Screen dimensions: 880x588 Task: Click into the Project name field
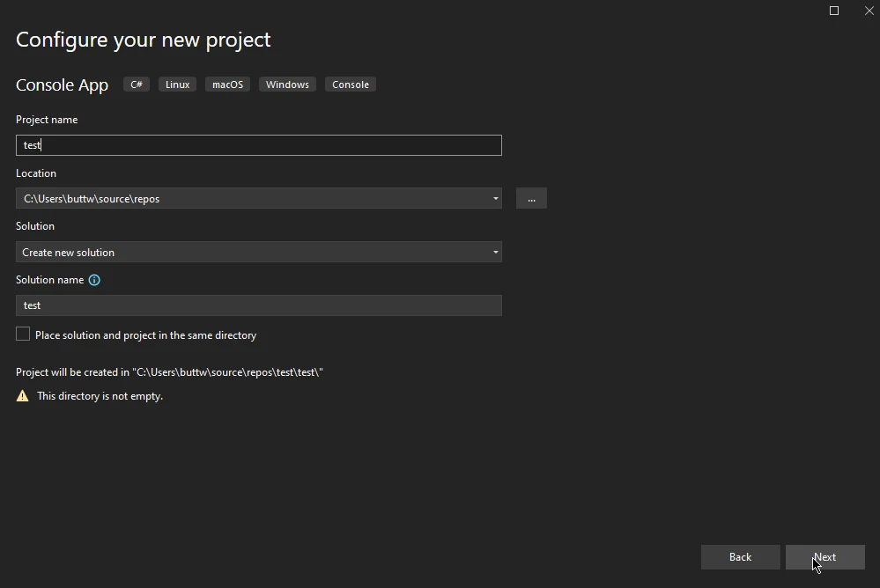tap(258, 145)
